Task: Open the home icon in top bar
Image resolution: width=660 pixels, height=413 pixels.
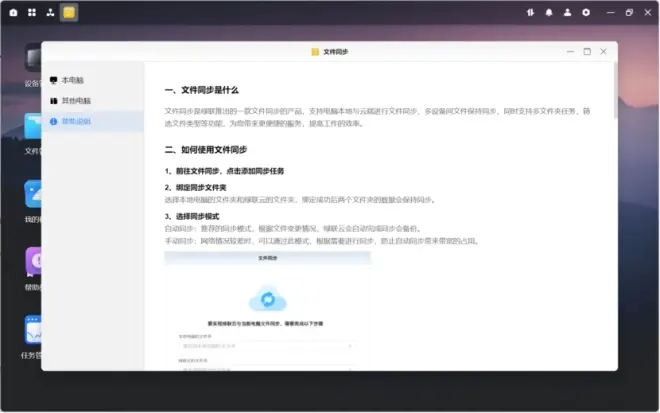Action: (x=13, y=13)
